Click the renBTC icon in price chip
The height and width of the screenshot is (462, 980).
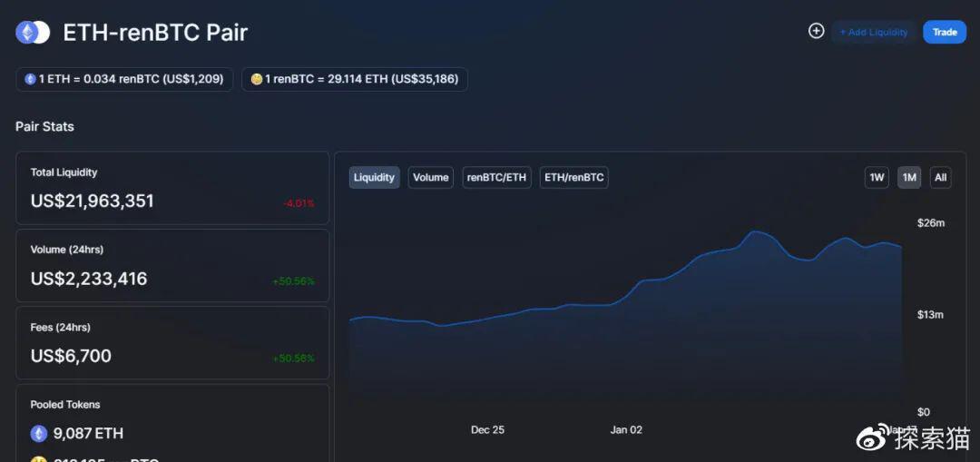pos(256,79)
